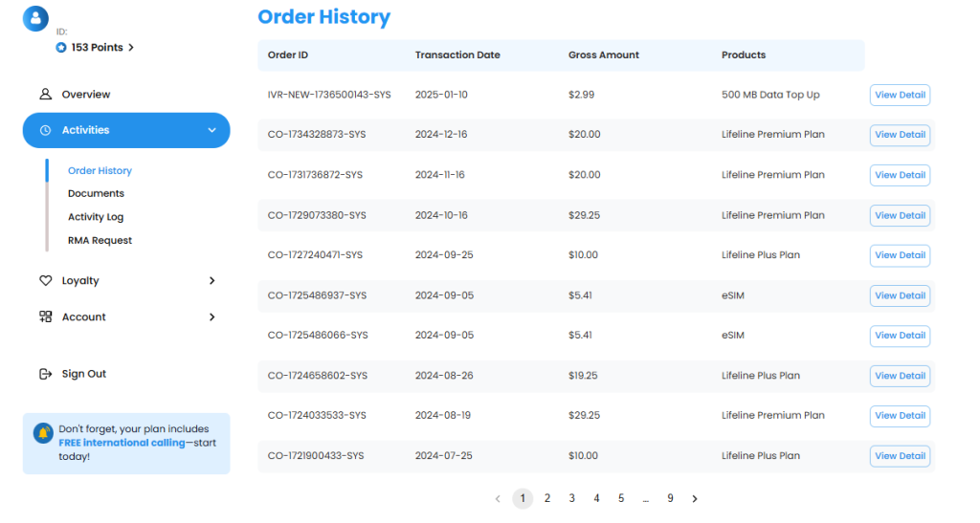Click the 2024-08-26 transaction date
This screenshot has width=980, height=523.
click(444, 376)
